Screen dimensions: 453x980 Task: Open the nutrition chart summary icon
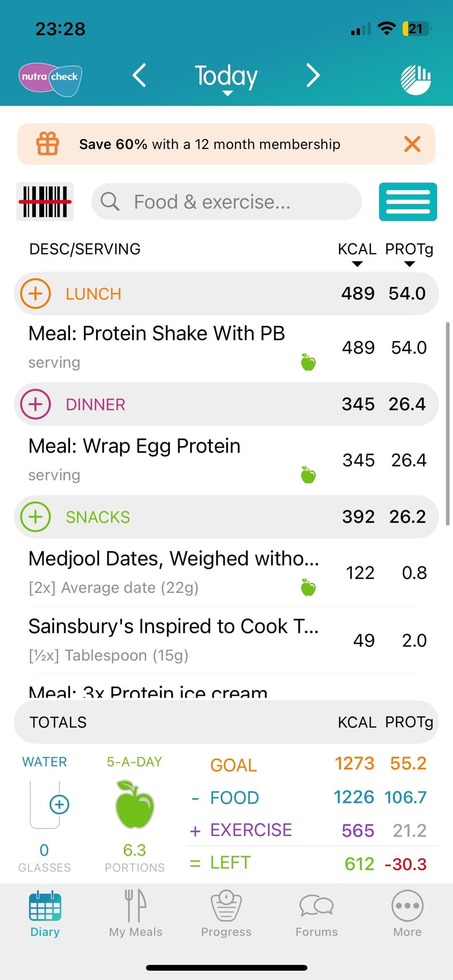point(416,80)
